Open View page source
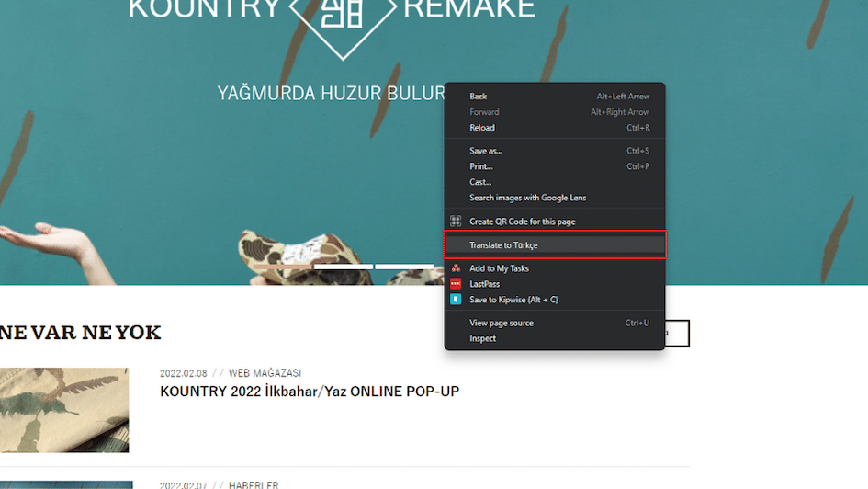The height and width of the screenshot is (489, 868). [x=555, y=323]
